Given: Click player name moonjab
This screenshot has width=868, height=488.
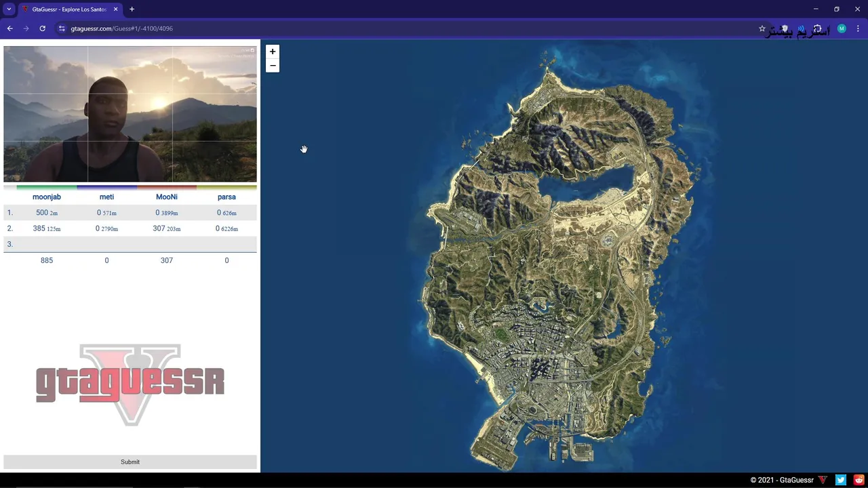Looking at the screenshot, I should click(47, 197).
